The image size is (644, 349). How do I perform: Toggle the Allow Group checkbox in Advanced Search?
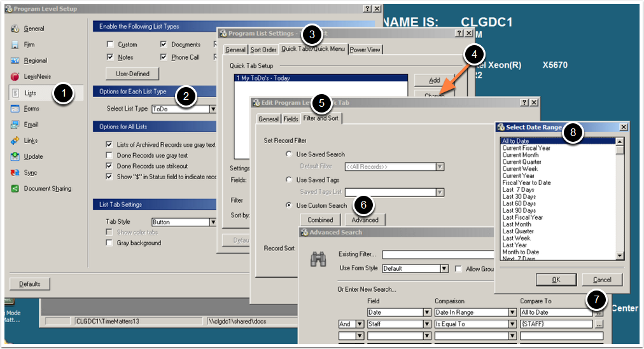458,269
